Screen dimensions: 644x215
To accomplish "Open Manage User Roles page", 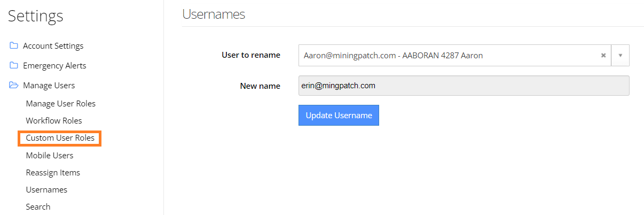I will (x=61, y=104).
